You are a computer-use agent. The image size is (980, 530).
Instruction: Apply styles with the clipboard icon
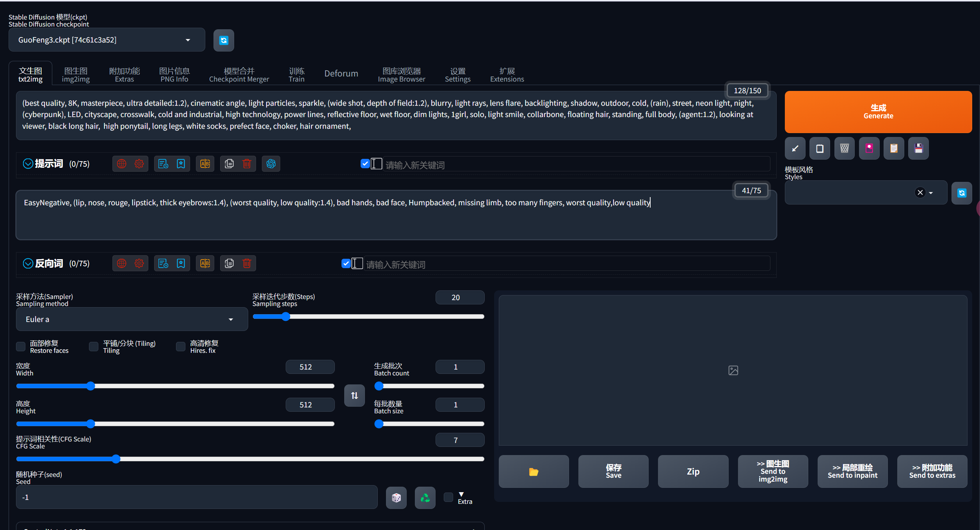tap(894, 148)
